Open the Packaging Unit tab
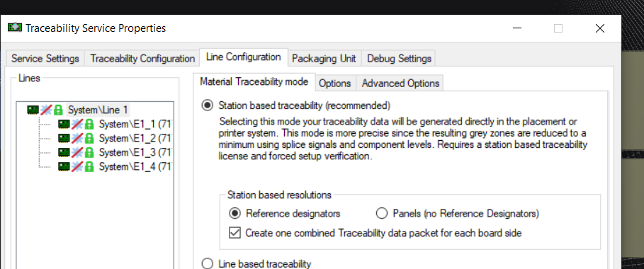 [x=324, y=58]
